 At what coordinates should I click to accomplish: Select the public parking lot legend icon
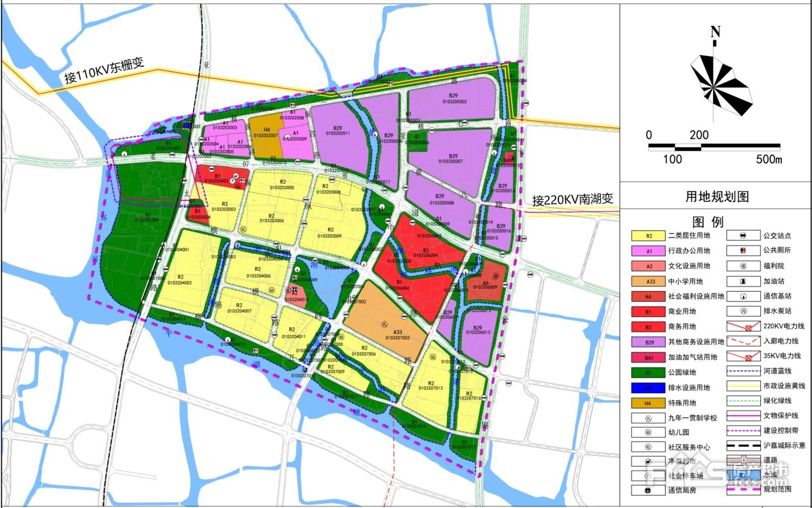coord(648,475)
